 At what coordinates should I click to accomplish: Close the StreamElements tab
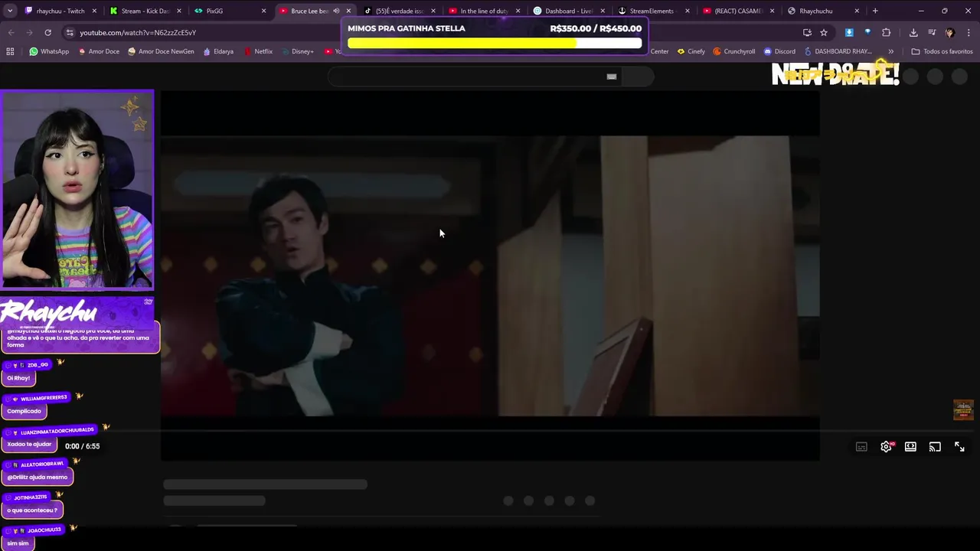coord(687,11)
